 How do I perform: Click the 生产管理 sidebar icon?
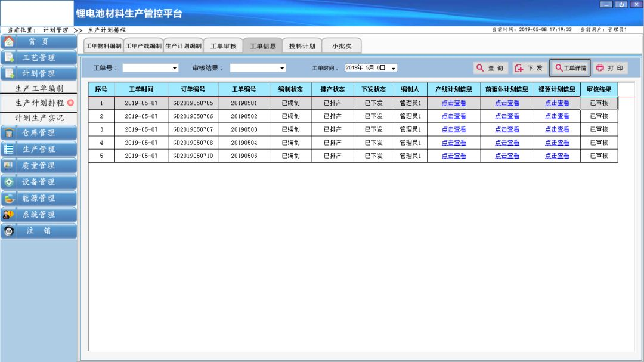[x=8, y=149]
